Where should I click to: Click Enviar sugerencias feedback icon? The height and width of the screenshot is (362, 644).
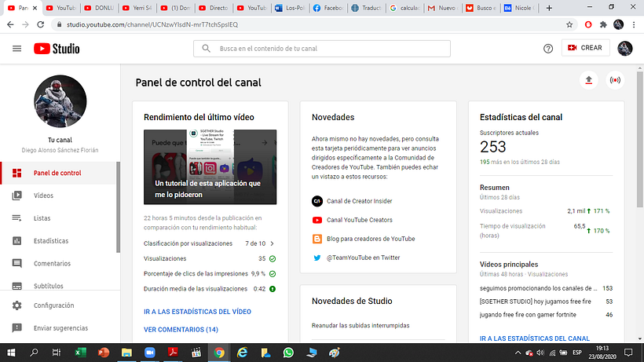pos(16,328)
